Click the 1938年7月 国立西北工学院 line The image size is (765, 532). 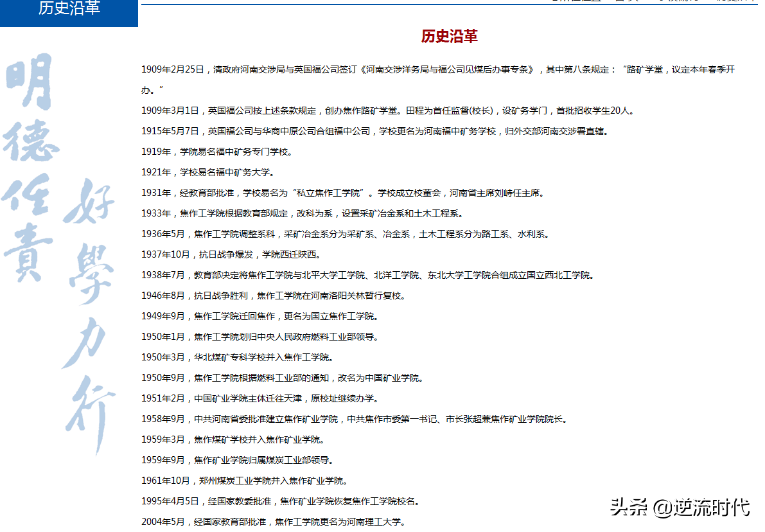[x=369, y=275]
